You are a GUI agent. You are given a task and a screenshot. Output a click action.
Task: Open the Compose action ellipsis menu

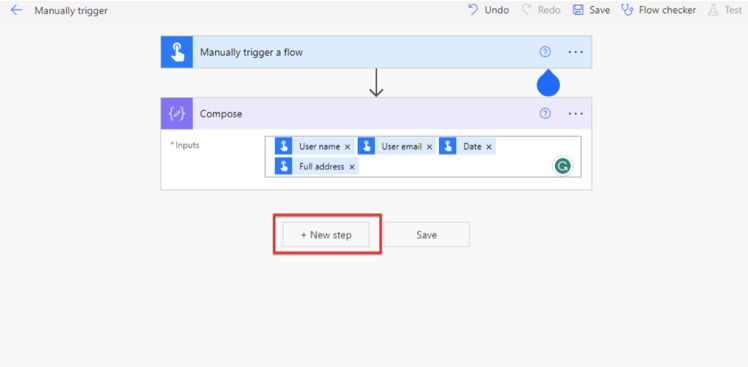pyautogui.click(x=576, y=114)
